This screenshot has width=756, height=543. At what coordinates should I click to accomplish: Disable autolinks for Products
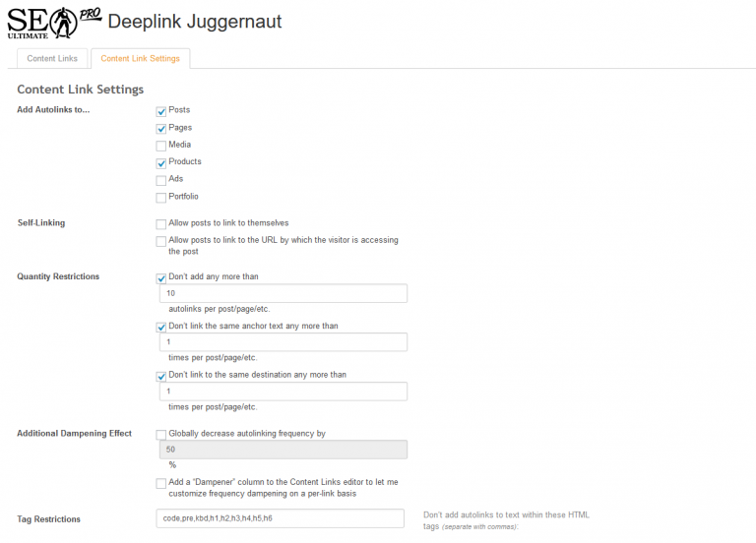coord(161,163)
